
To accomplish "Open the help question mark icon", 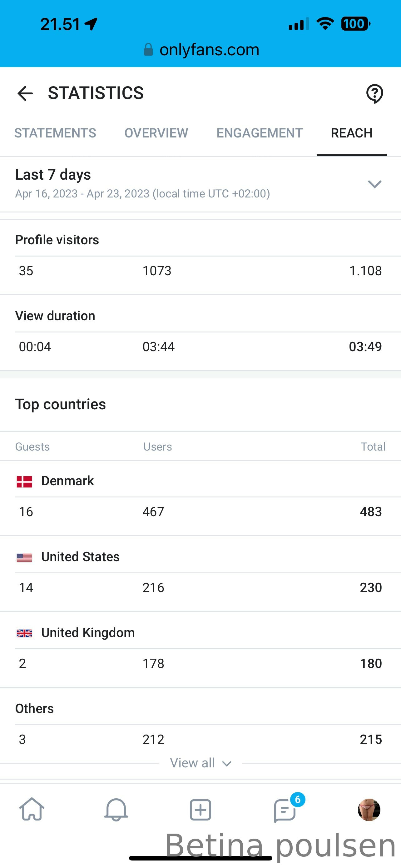I will [x=374, y=93].
